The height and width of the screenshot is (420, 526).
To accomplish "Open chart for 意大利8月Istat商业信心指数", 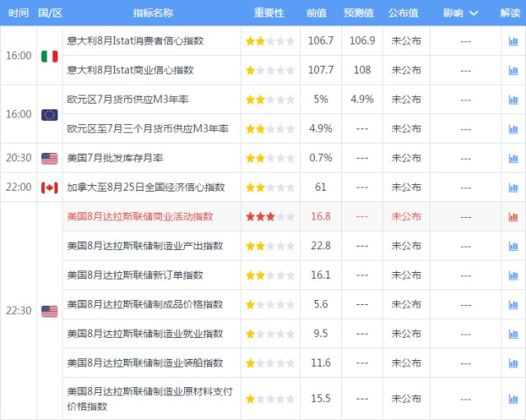I will click(513, 71).
